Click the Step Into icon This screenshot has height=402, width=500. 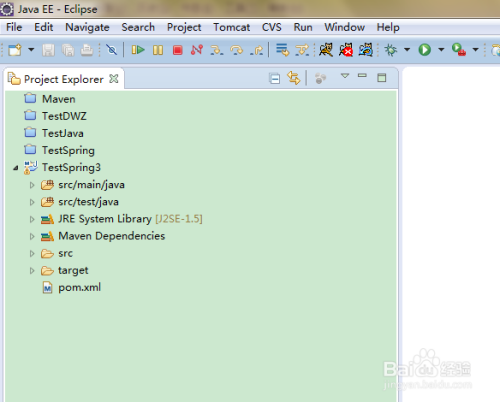click(217, 50)
